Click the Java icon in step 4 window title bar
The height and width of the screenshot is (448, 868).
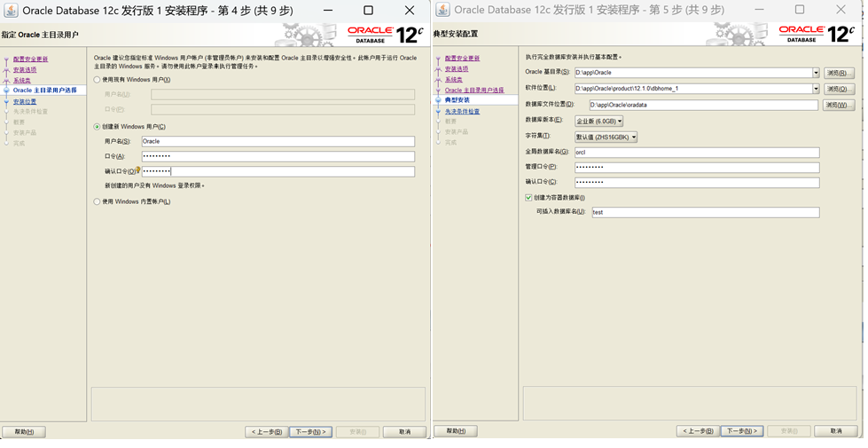point(11,10)
